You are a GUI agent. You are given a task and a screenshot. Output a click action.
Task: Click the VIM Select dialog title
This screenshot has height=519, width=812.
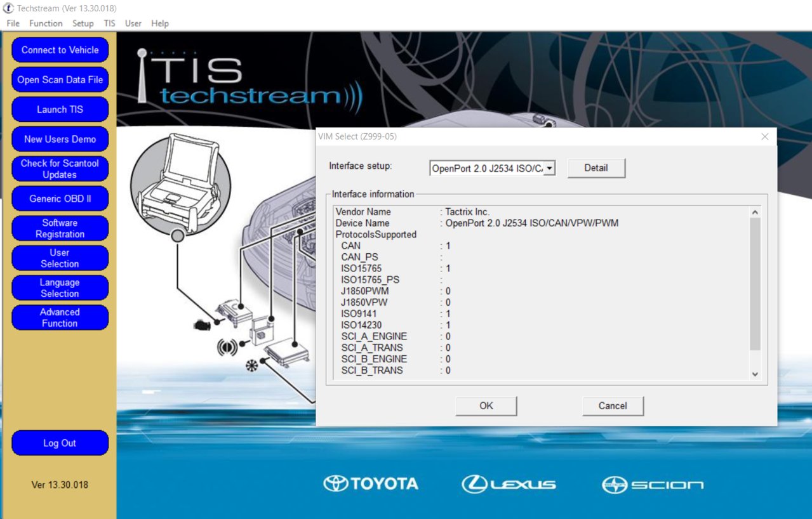point(357,136)
